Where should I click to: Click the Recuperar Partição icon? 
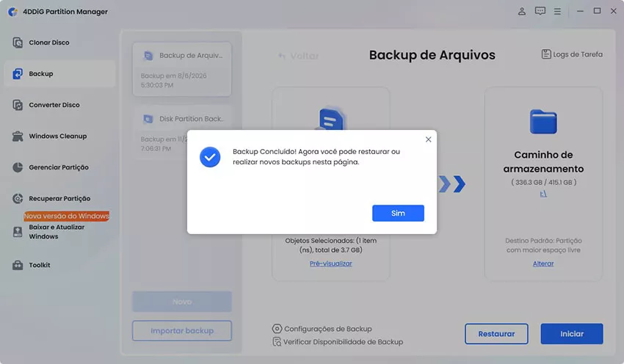(18, 198)
